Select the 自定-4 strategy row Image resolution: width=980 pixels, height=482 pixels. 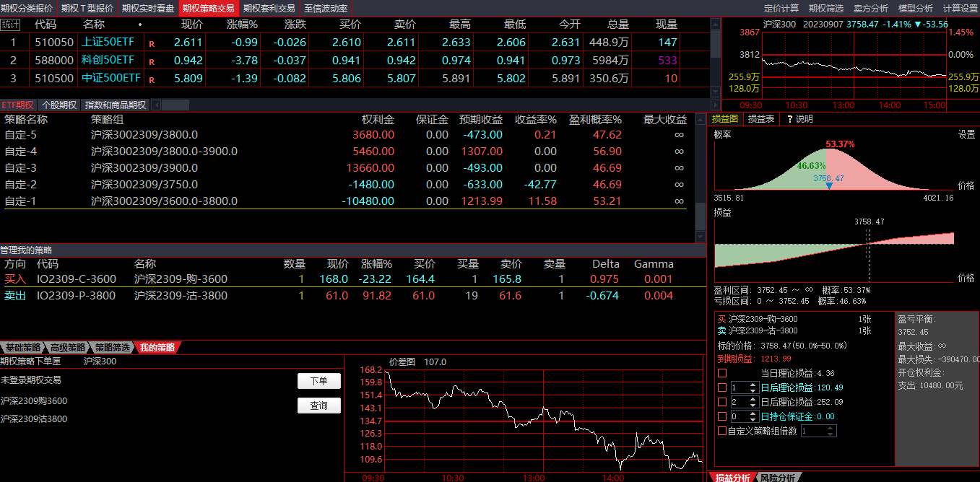tap(20, 152)
